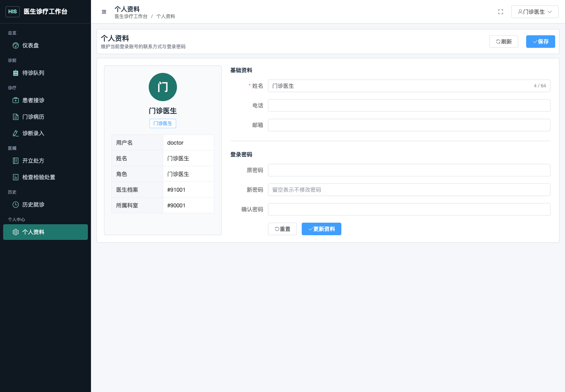This screenshot has height=392, width=565.
Task: Go to 待诊队列 menu item
Action: point(46,73)
